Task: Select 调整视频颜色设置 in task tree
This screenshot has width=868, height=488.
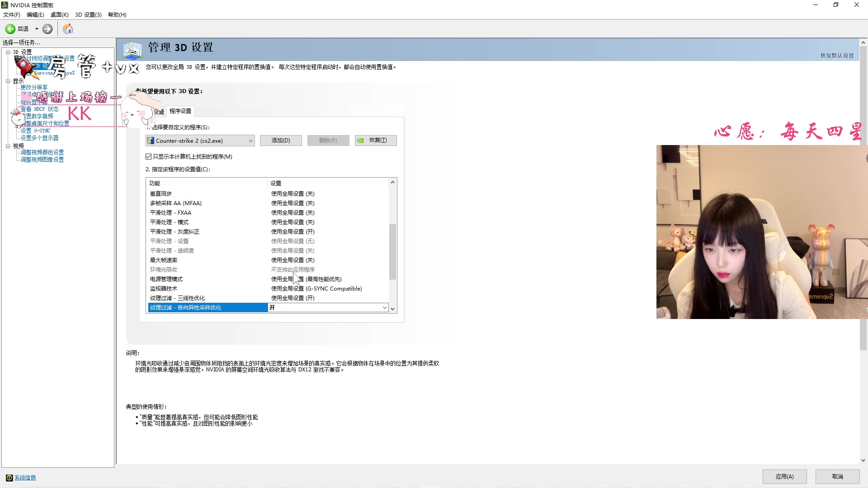Action: (42, 152)
